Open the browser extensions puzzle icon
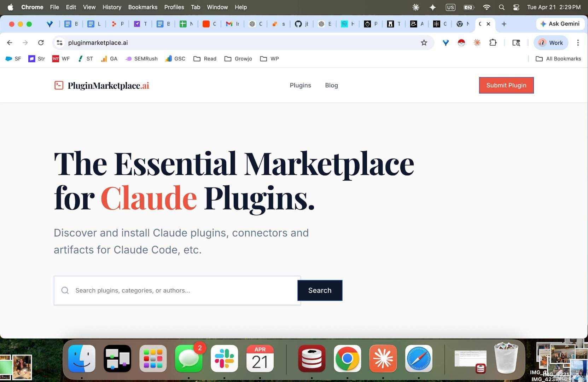The image size is (588, 382). 493,42
